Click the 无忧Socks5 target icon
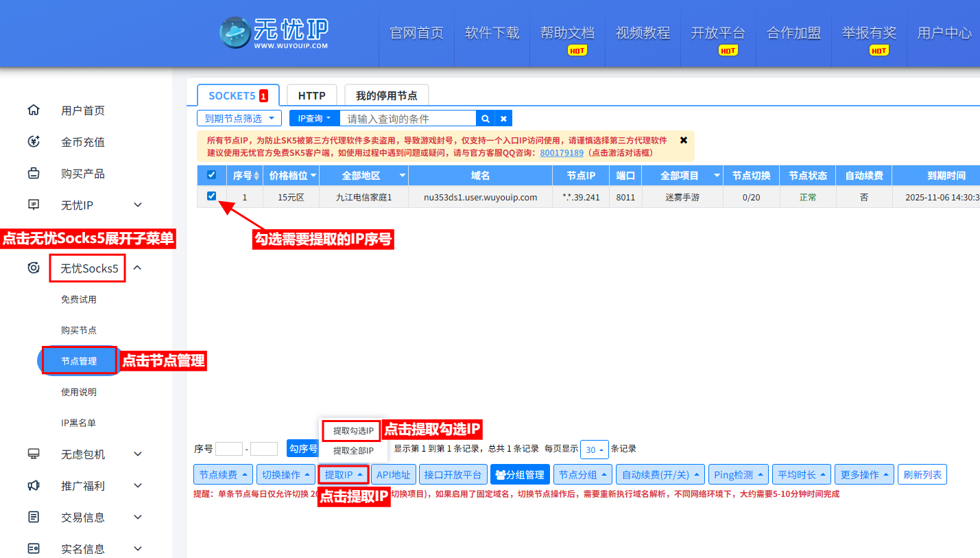The height and width of the screenshot is (558, 980). [x=34, y=268]
